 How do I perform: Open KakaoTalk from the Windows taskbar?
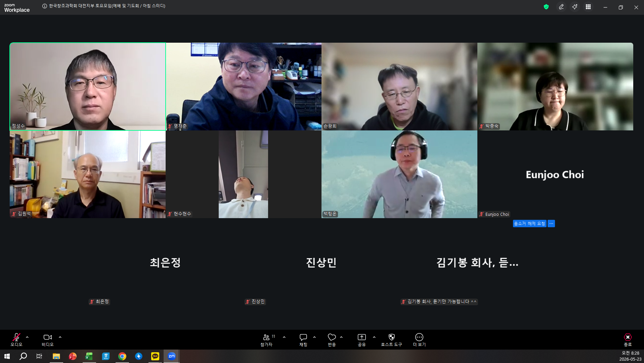click(x=155, y=356)
